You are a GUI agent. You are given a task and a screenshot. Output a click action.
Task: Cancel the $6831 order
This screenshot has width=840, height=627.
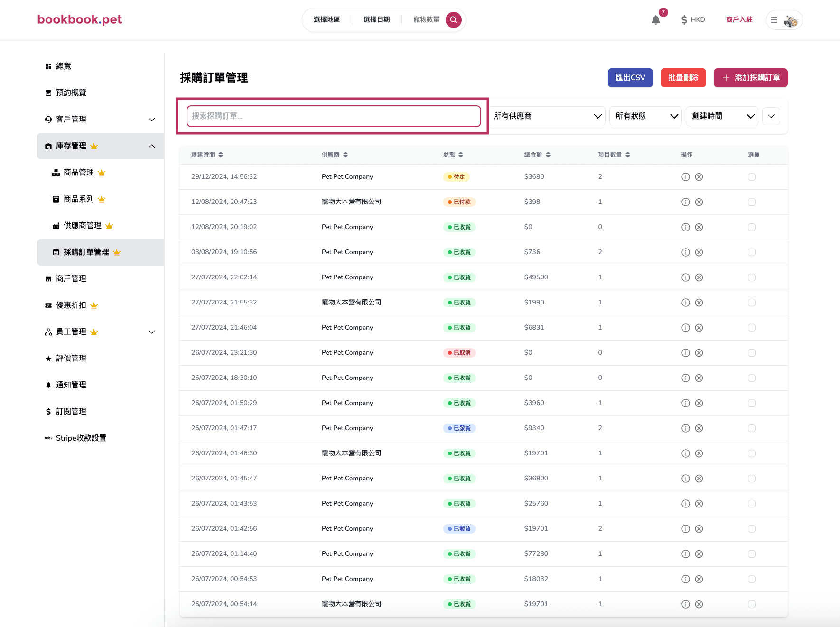pyautogui.click(x=699, y=328)
